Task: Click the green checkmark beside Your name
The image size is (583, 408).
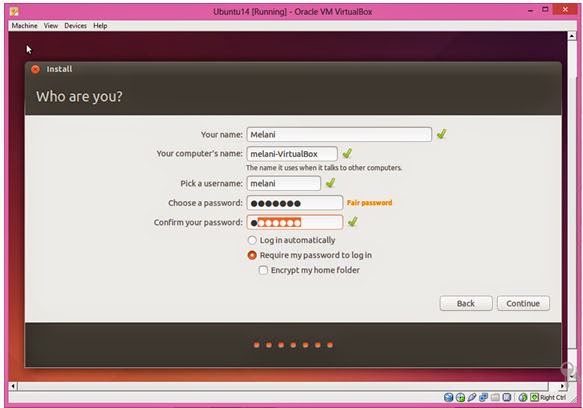Action: [441, 134]
